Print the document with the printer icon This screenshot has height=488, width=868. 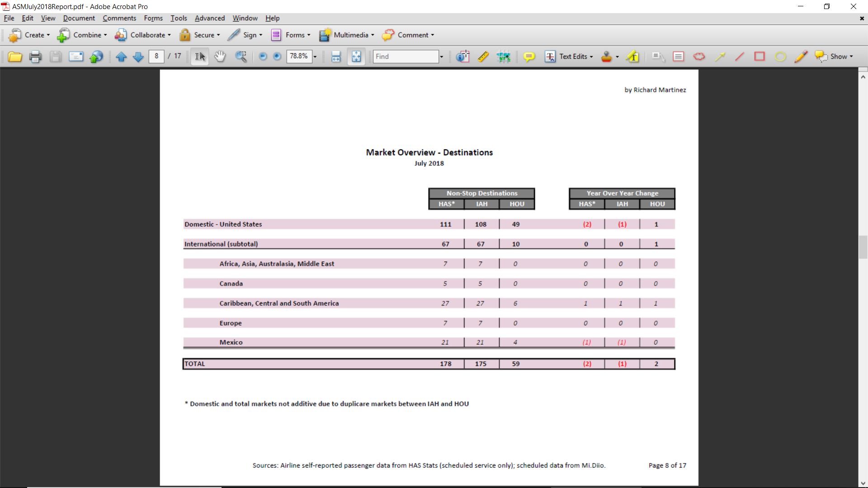pos(35,56)
